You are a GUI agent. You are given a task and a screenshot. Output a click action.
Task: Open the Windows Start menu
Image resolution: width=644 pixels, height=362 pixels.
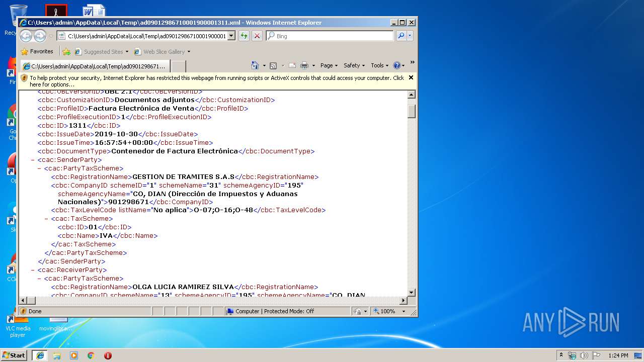(x=14, y=355)
